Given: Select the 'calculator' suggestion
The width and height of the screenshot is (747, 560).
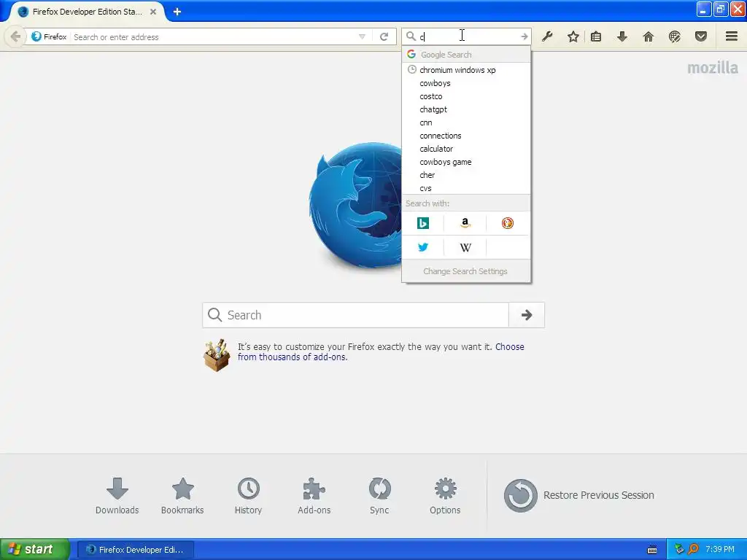Looking at the screenshot, I should pyautogui.click(x=466, y=149).
